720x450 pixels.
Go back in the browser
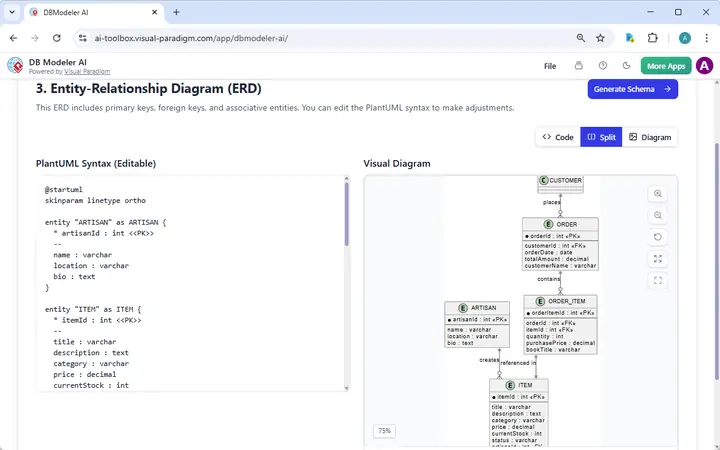click(x=13, y=38)
